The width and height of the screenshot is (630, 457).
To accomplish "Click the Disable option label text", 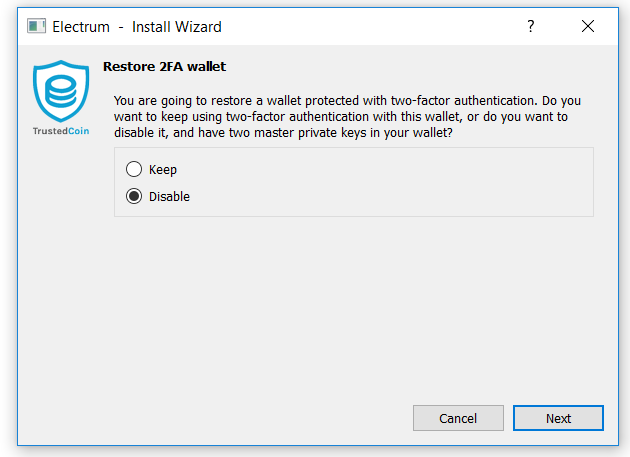I will pyautogui.click(x=169, y=197).
